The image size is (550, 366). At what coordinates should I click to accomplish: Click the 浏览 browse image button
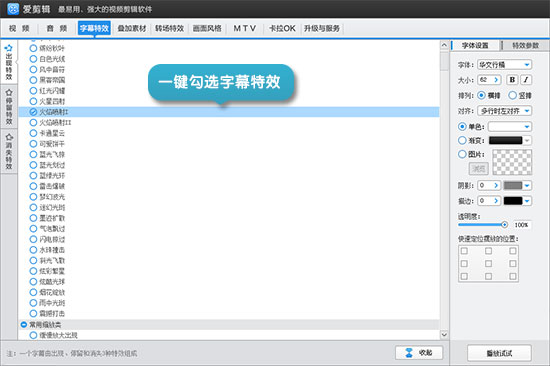tap(478, 169)
